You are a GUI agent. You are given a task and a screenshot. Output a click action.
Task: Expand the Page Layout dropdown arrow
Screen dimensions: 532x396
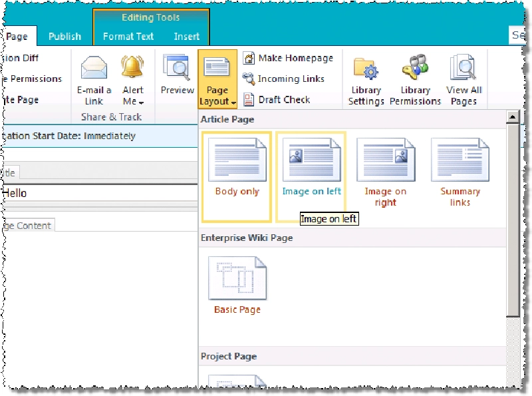(233, 102)
